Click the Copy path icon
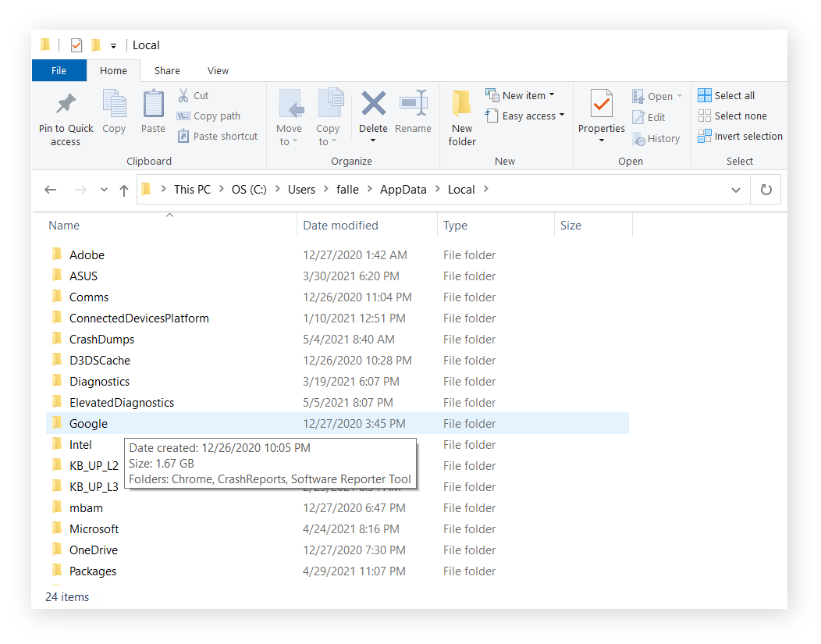Screen dimensions: 821x644 pyautogui.click(x=186, y=116)
